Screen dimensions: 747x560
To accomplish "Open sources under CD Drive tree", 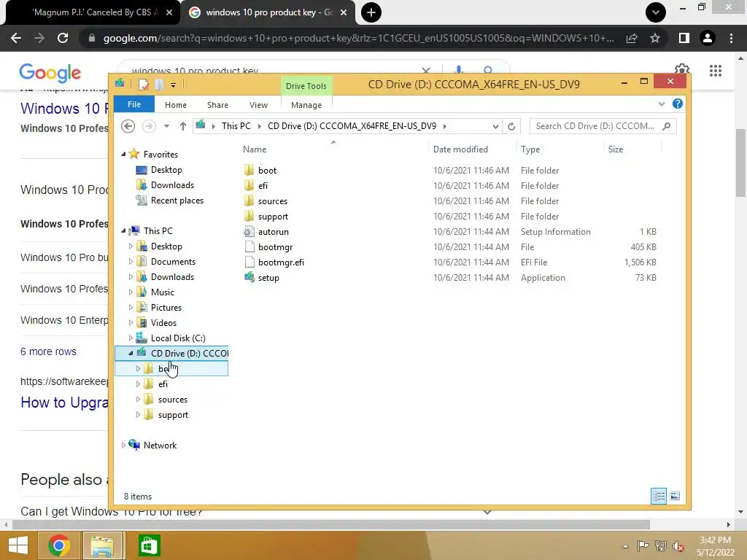I will point(172,400).
